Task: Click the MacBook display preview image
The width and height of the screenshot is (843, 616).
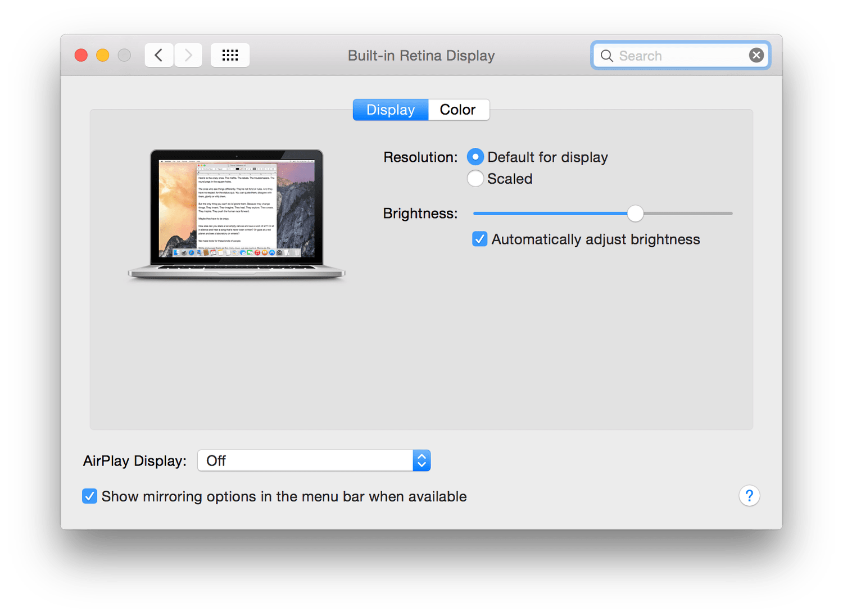Action: pos(237,214)
